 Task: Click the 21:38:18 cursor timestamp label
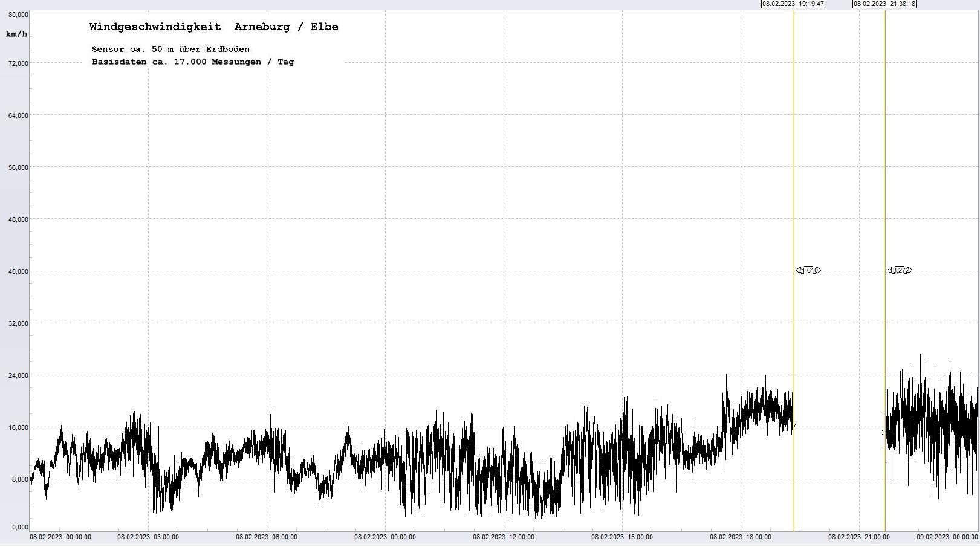(884, 4)
